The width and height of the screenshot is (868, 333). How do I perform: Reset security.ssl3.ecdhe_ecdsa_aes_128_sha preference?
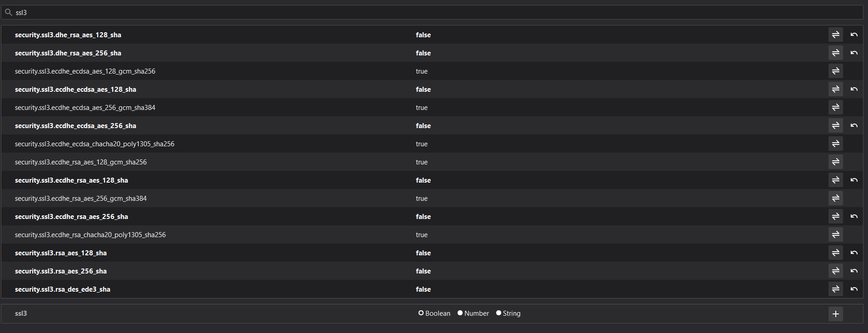tap(854, 89)
